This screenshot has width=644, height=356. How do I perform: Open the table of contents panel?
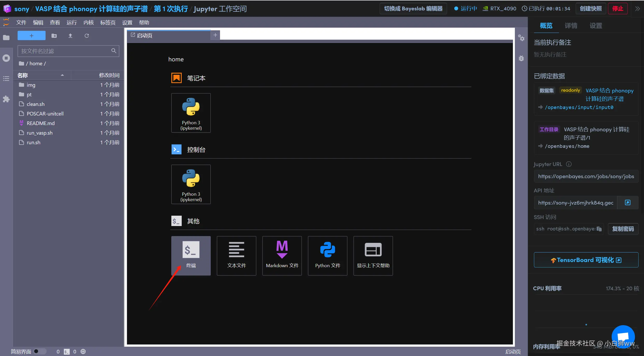[6, 78]
